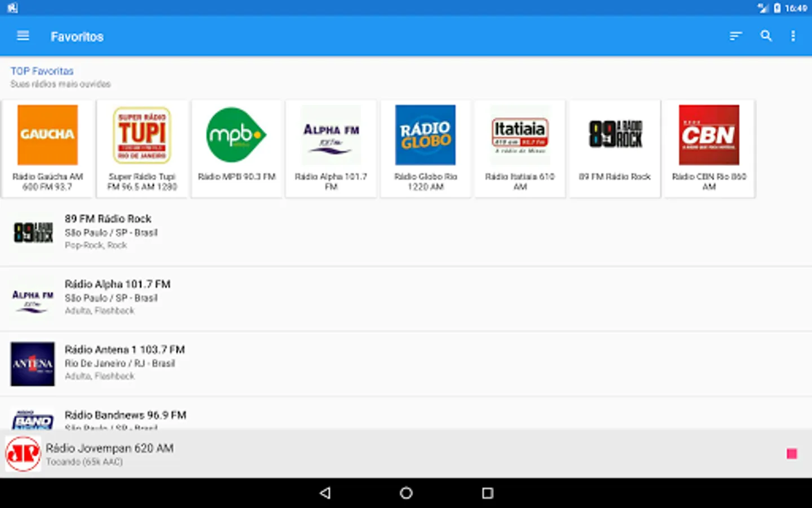The width and height of the screenshot is (812, 508).
Task: Open the Rádio Jovempan 620 AM now-playing title
Action: pyautogui.click(x=109, y=448)
